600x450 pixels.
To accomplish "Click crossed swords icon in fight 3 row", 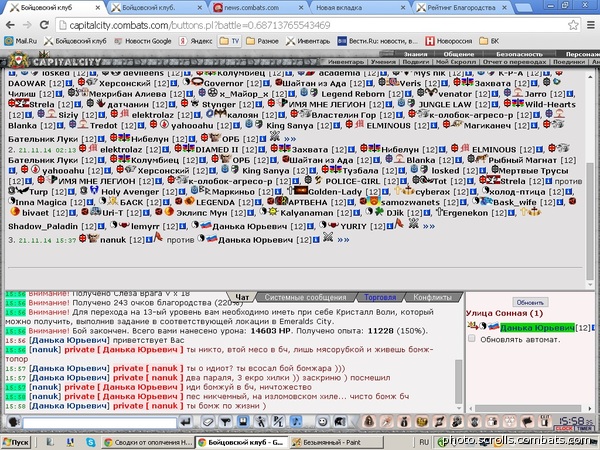I will (x=328, y=238).
